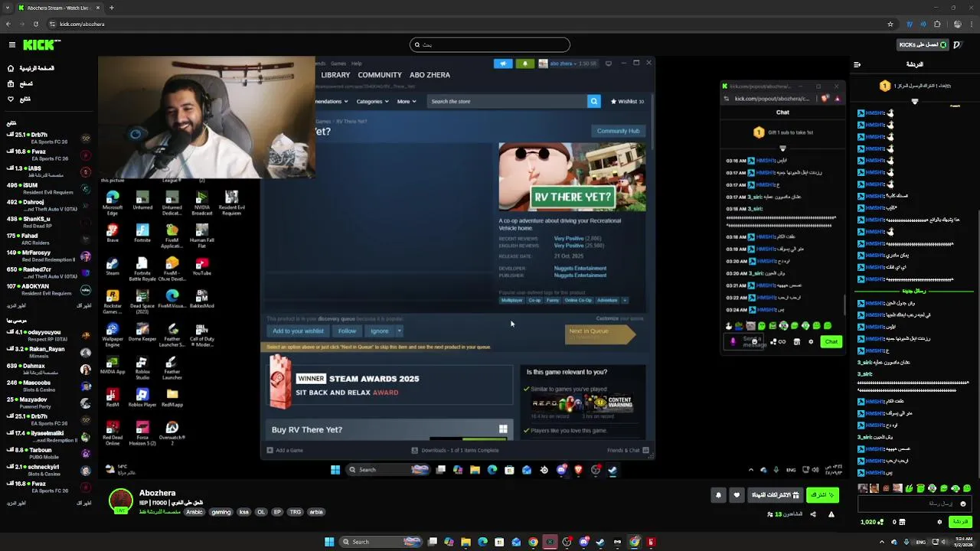
Task: Open the LIBRARY tab in Steam
Action: click(x=335, y=75)
